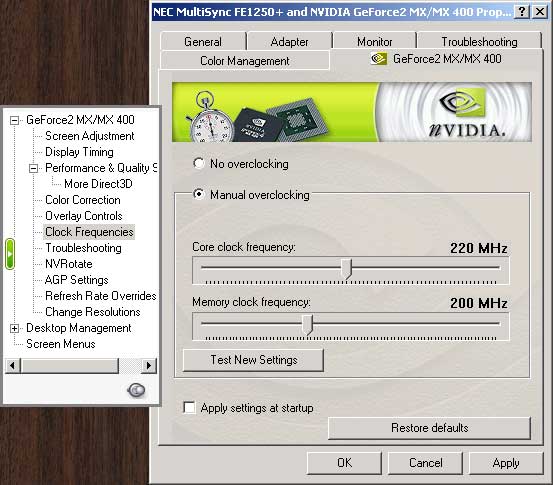The height and width of the screenshot is (485, 553).
Task: Open Change Resolutions tree item
Action: click(93, 312)
